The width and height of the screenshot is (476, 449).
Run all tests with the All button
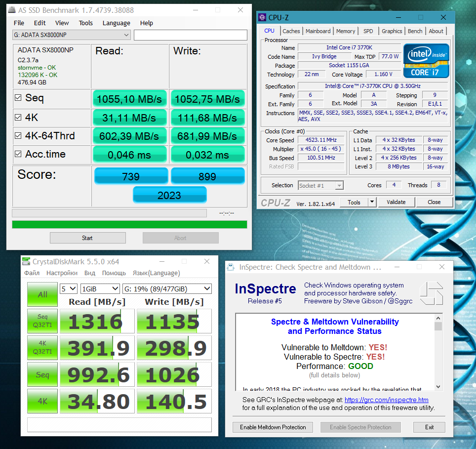[42, 294]
